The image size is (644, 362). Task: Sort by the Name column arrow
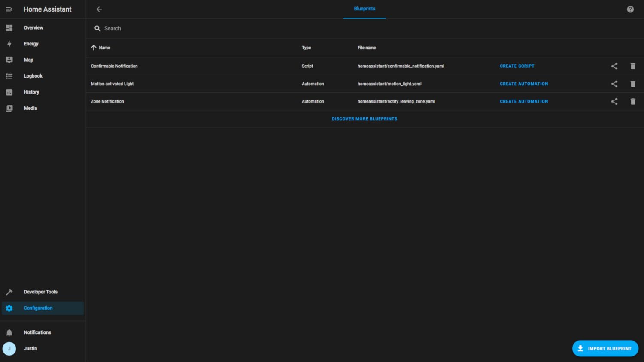point(94,48)
